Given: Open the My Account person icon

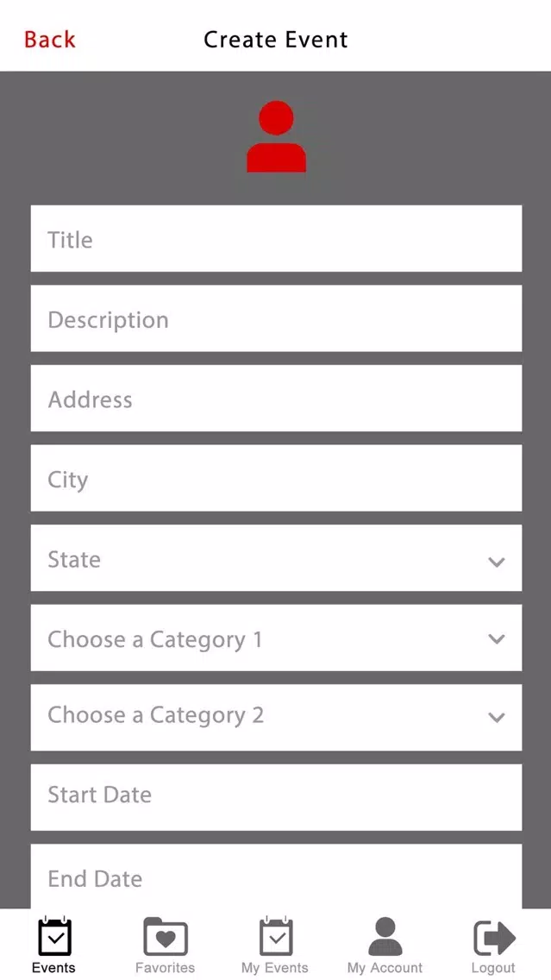Looking at the screenshot, I should click(385, 936).
